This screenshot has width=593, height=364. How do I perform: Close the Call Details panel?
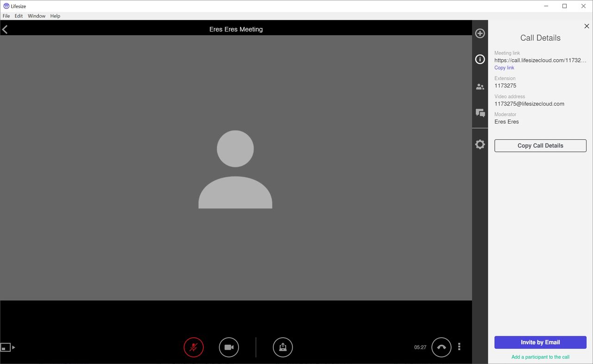click(587, 26)
